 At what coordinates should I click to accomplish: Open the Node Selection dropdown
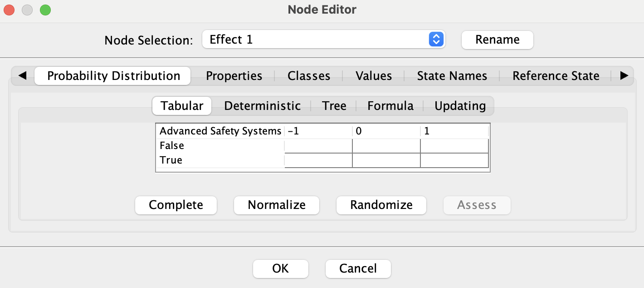tap(324, 40)
